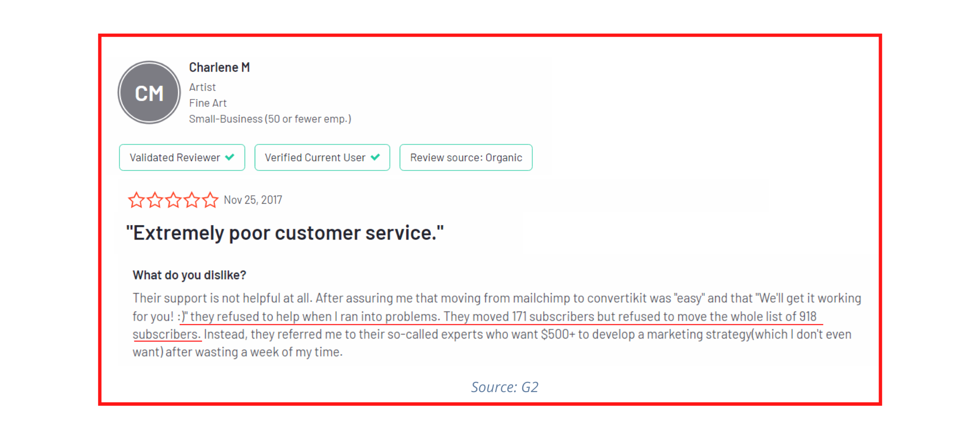Select the Verified Current User badge
The image size is (980, 436).
tap(322, 157)
